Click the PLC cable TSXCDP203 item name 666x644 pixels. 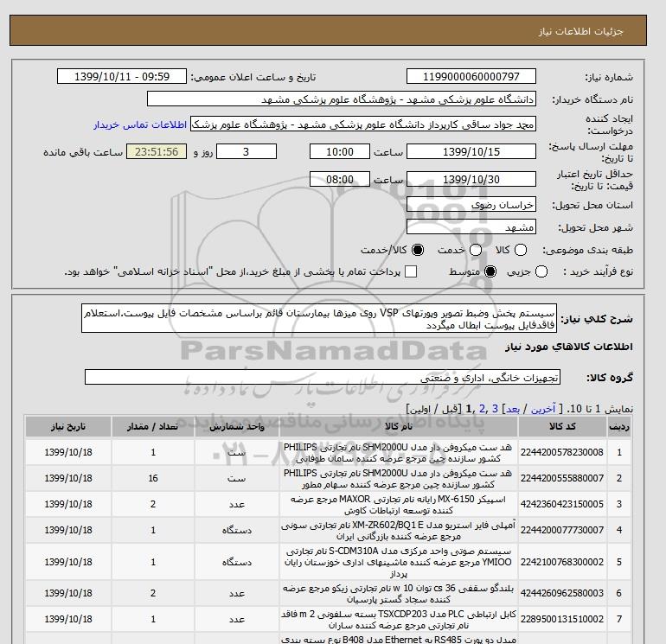[399, 620]
